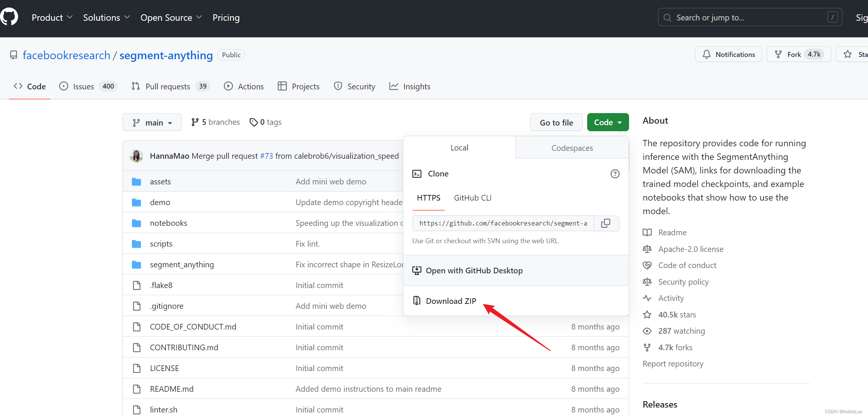Switch to the Pull requests tab
The height and width of the screenshot is (417, 868).
point(171,86)
